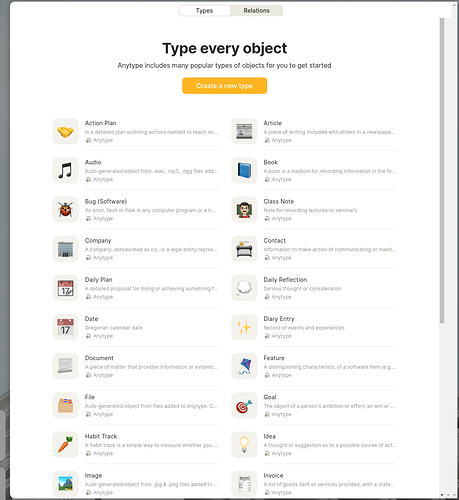Open the ladybug Bug (Software) icon
The height and width of the screenshot is (500, 459).
(x=65, y=210)
